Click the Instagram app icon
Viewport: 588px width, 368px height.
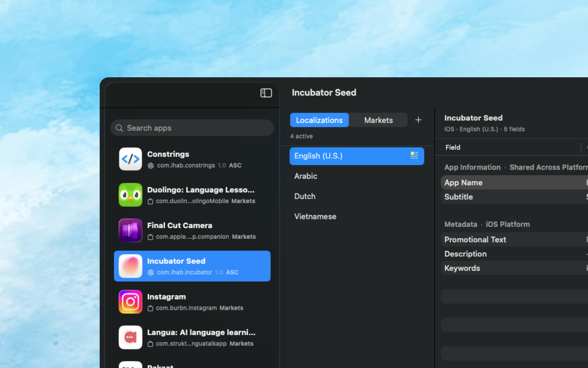(130, 302)
